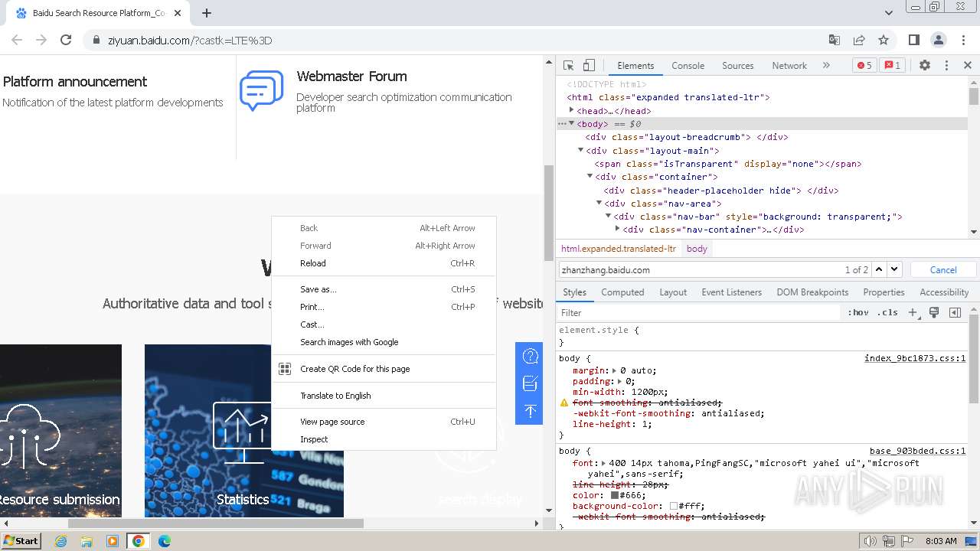Viewport: 980px width, 551px height.
Task: Switch to the Console tab
Action: click(x=688, y=66)
